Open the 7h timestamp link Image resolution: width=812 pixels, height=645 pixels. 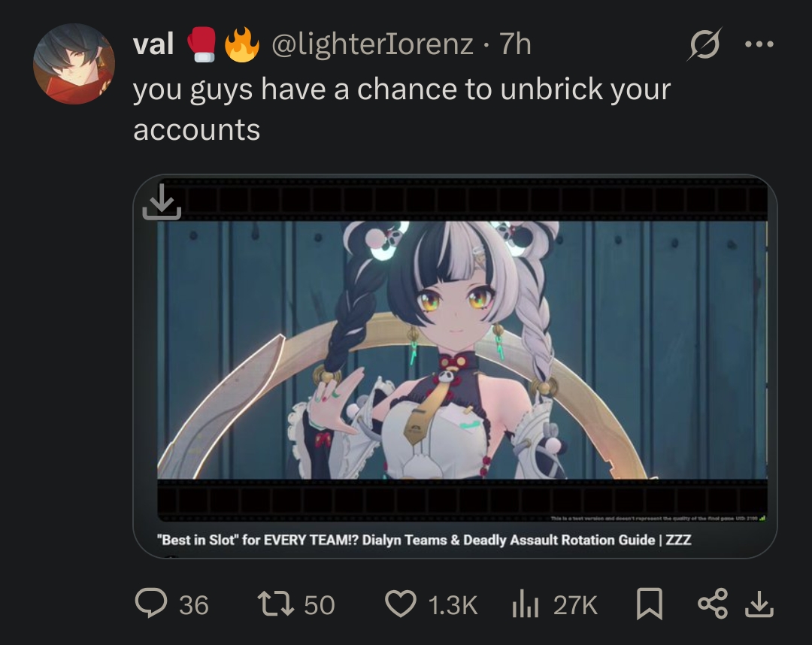tap(515, 44)
